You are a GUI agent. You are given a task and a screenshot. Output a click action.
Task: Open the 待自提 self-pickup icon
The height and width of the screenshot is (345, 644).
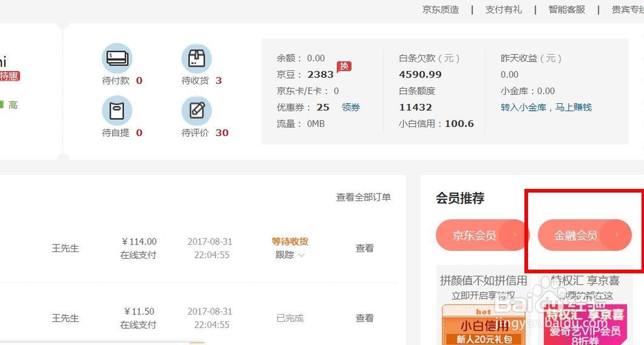click(117, 111)
